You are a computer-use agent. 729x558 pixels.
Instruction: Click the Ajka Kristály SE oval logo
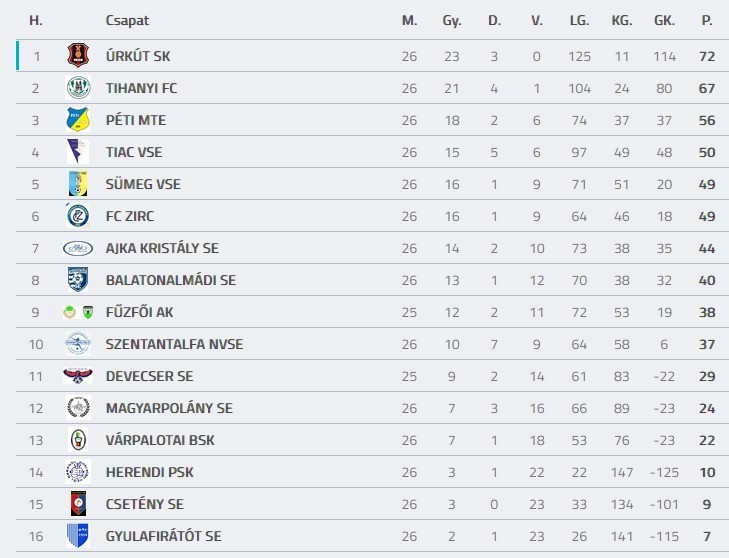(x=78, y=248)
